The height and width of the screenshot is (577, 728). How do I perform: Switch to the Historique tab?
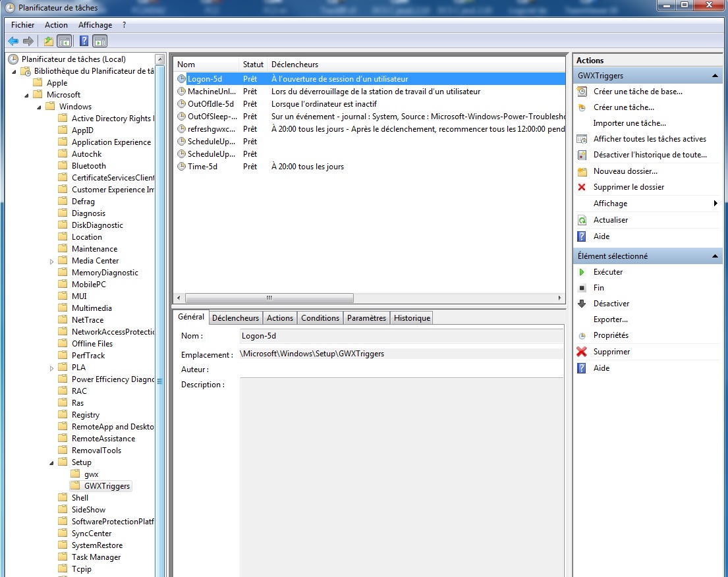click(412, 318)
